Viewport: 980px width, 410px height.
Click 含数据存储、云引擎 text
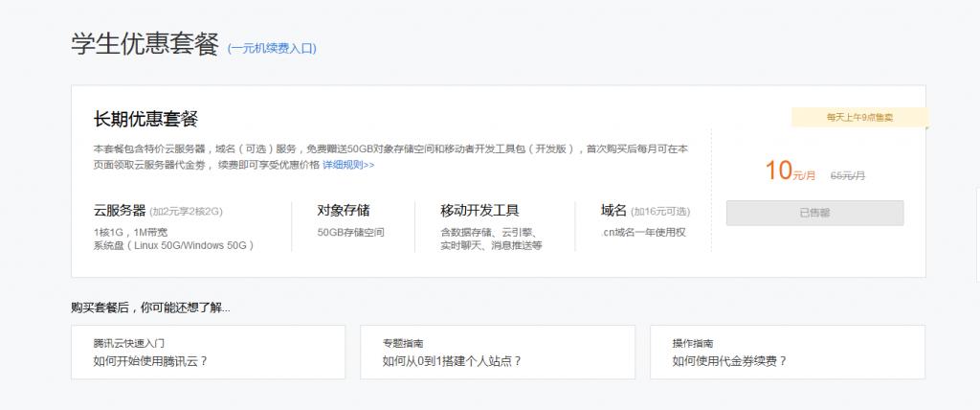[x=488, y=232]
